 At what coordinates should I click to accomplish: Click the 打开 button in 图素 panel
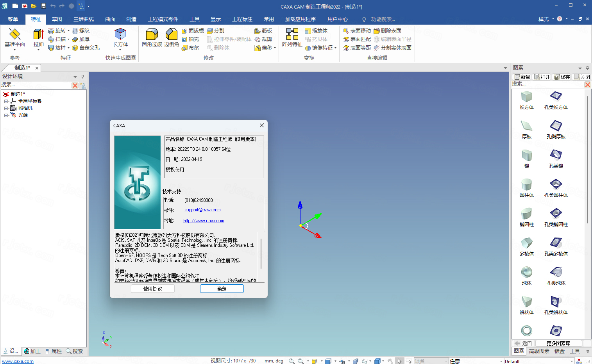[542, 77]
